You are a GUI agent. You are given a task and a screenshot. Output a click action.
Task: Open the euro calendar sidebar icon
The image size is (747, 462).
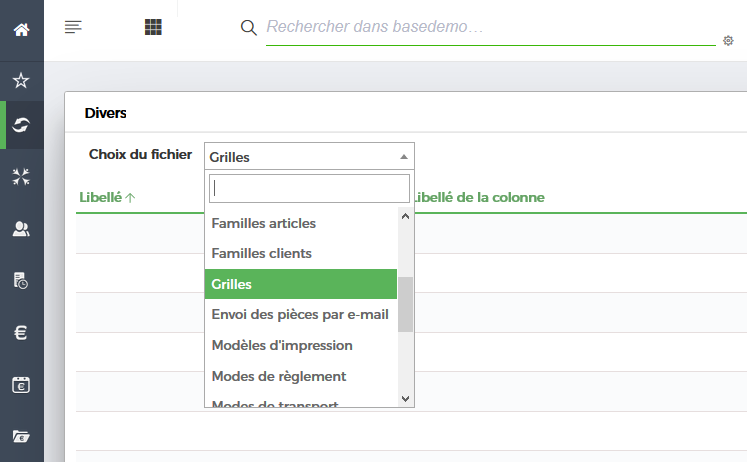(21, 385)
